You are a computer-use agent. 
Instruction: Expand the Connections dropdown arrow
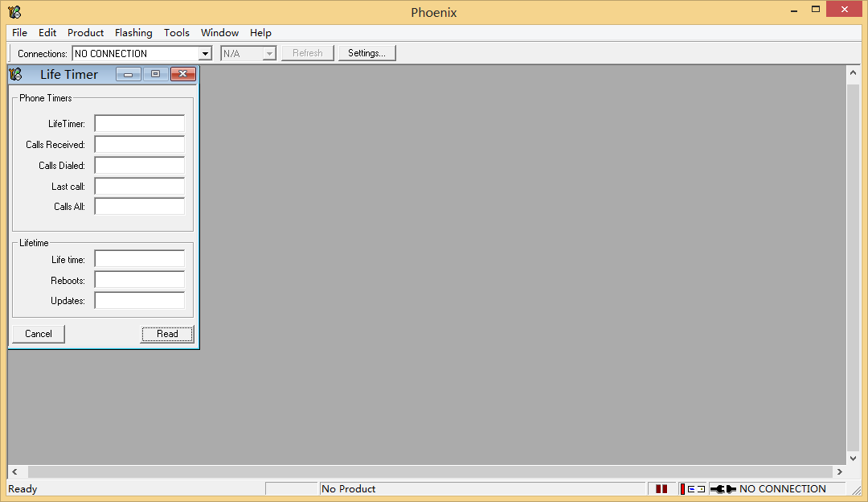pos(205,54)
